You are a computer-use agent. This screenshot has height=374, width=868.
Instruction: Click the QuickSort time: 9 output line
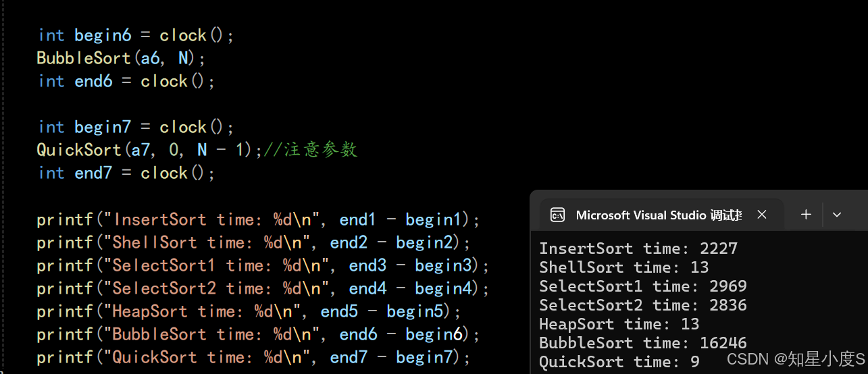coord(619,362)
